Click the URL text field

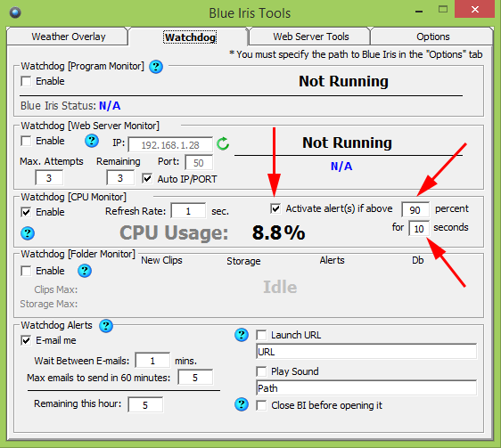(x=366, y=352)
